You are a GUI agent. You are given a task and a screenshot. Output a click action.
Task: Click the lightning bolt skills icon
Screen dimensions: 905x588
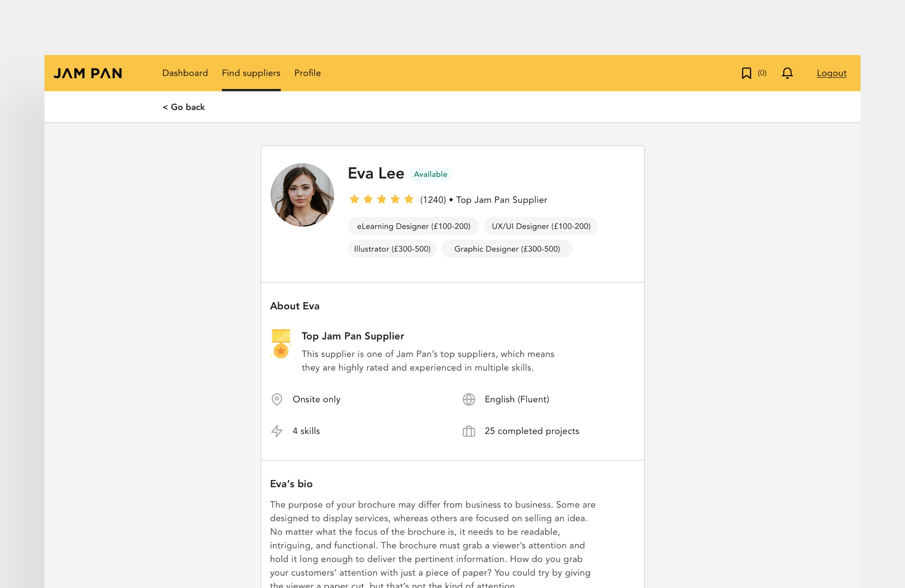point(277,431)
